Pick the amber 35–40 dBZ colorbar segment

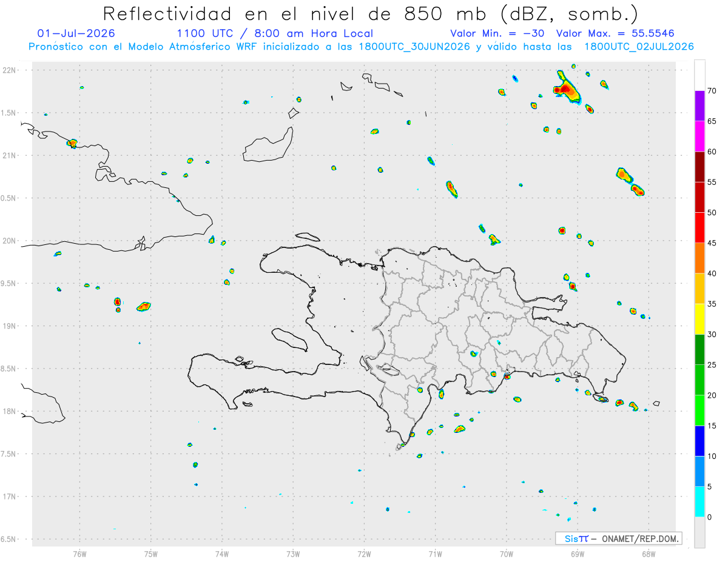[699, 289]
